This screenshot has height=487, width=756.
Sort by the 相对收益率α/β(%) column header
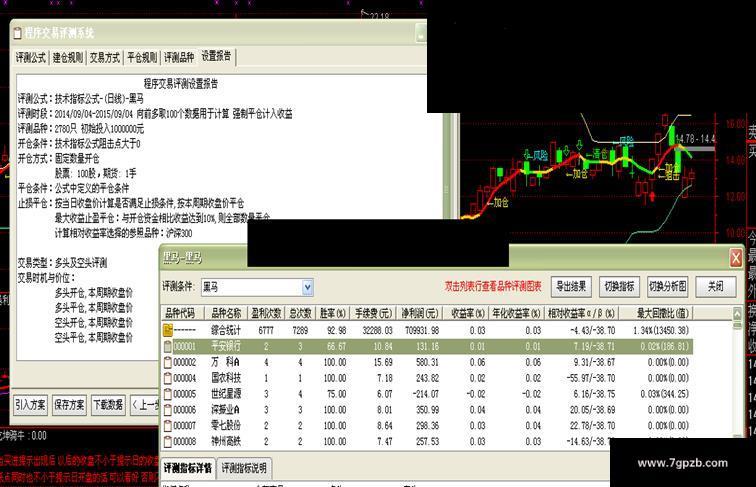coord(581,313)
